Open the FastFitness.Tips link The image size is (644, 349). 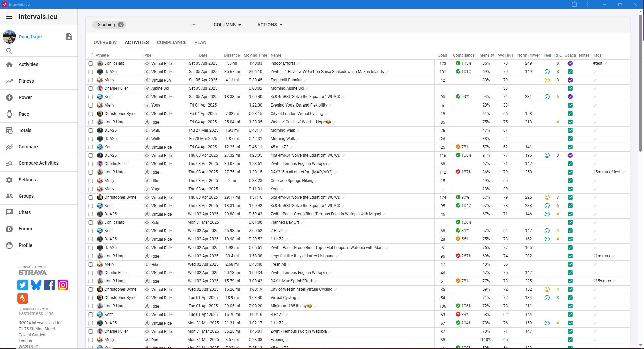(36, 314)
